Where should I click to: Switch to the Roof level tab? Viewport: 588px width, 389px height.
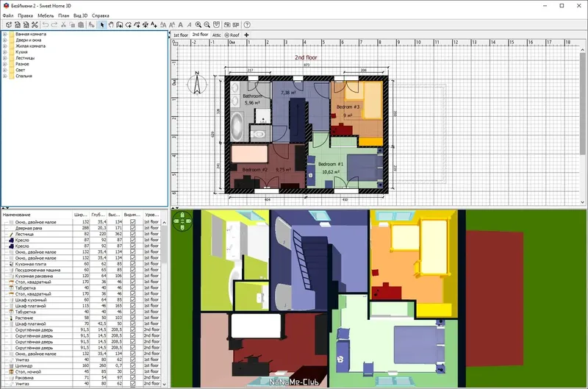tap(232, 35)
